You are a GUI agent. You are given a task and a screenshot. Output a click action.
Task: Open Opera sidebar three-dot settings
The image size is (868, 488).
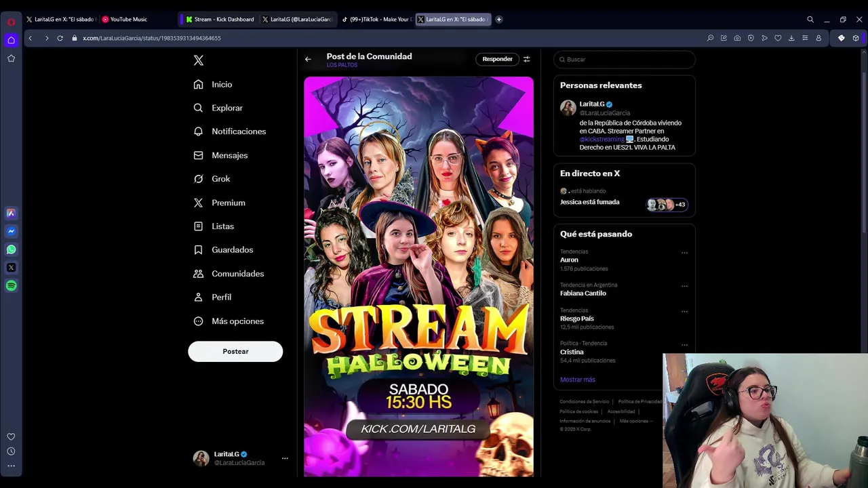point(11,466)
